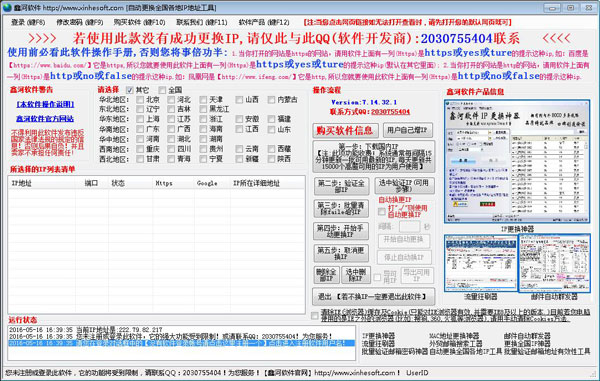Select the 新疆 checkbox
This screenshot has width=600, height=381.
239,158
